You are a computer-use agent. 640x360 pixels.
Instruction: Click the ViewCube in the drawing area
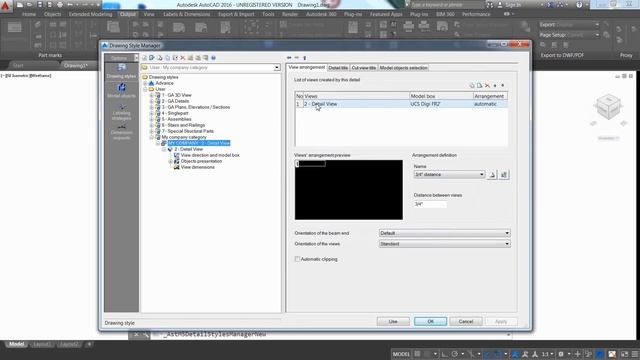pyautogui.click(x=608, y=107)
